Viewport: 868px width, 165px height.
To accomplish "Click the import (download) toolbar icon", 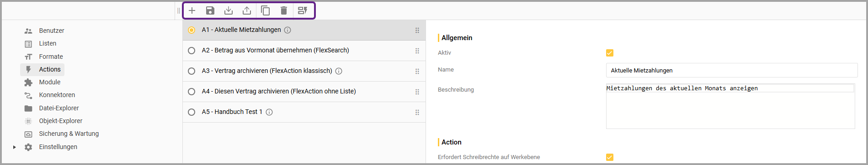I will tap(229, 10).
